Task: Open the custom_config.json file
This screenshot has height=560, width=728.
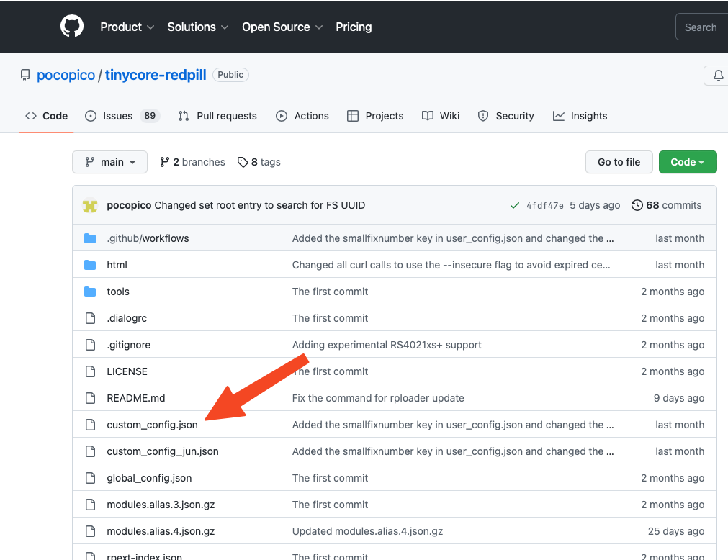Action: pyautogui.click(x=152, y=425)
